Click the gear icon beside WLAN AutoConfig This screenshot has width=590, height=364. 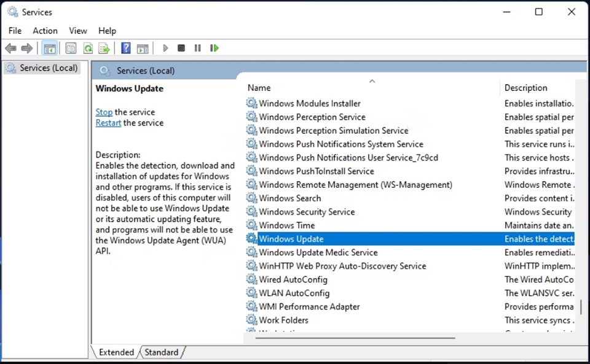coord(252,292)
